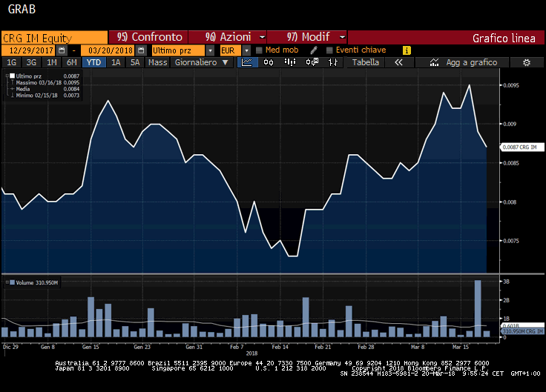546x392 pixels.
Task: Select the 6M time range tab
Action: pos(72,62)
